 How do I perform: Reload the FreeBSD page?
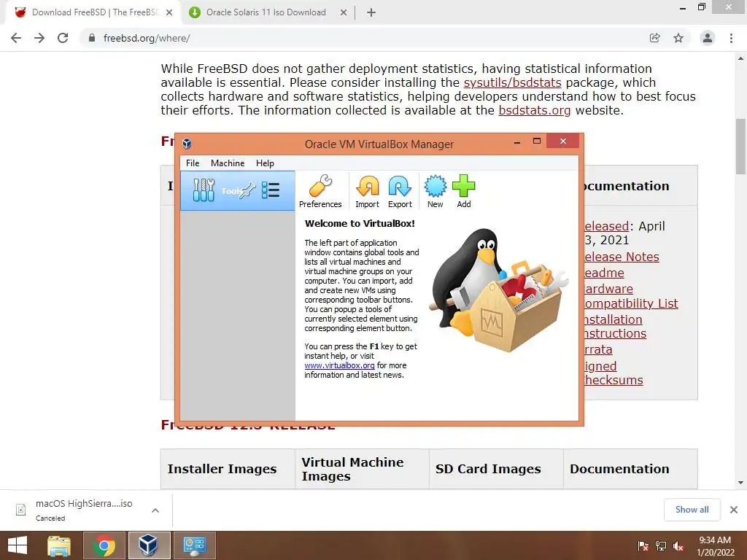[63, 38]
